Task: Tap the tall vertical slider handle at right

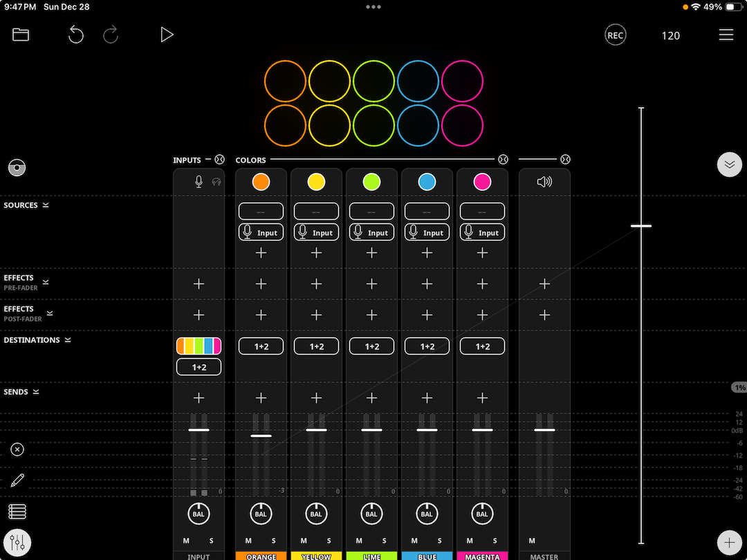Action: tap(641, 225)
